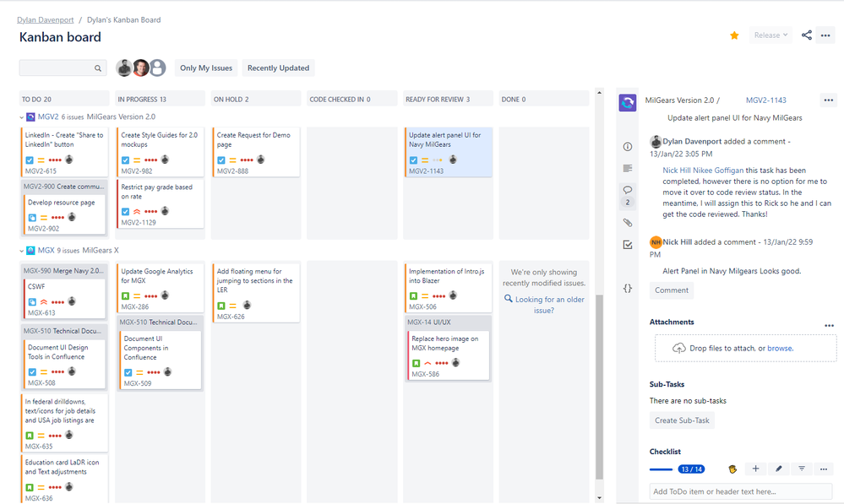The image size is (844, 504).
Task: Click the share icon in header
Action: tap(806, 35)
